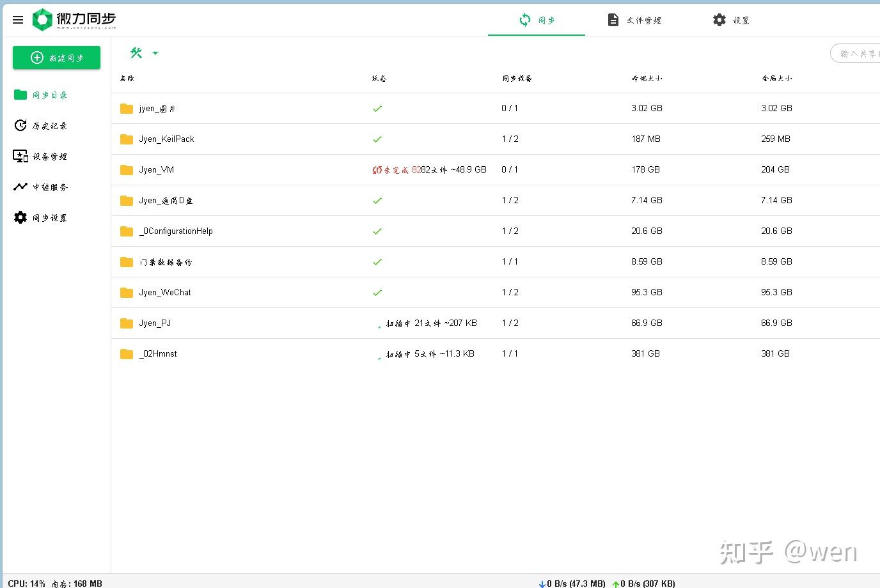
Task: Click the hamburger menu icon top left
Action: point(17,19)
